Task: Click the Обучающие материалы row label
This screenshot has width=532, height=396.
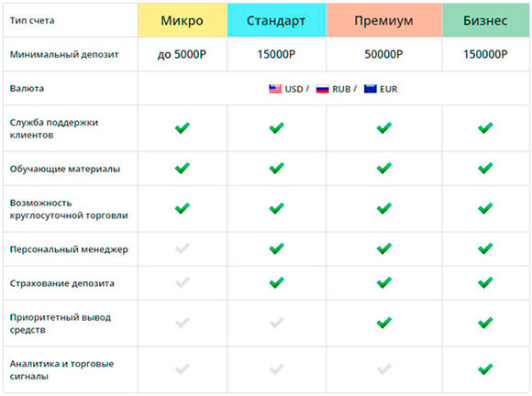Action: coord(65,169)
